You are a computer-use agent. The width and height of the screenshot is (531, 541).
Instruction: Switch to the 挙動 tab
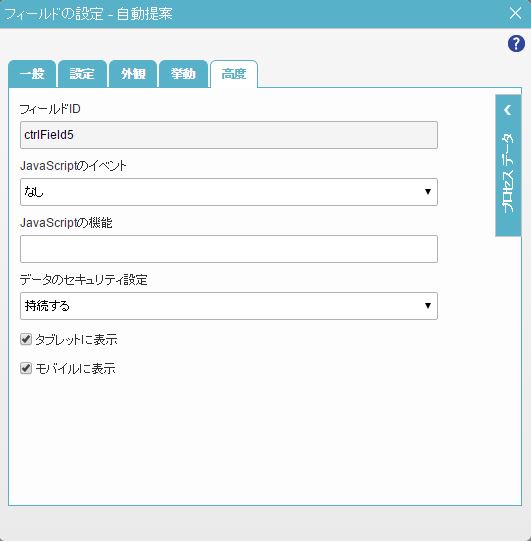pyautogui.click(x=183, y=74)
